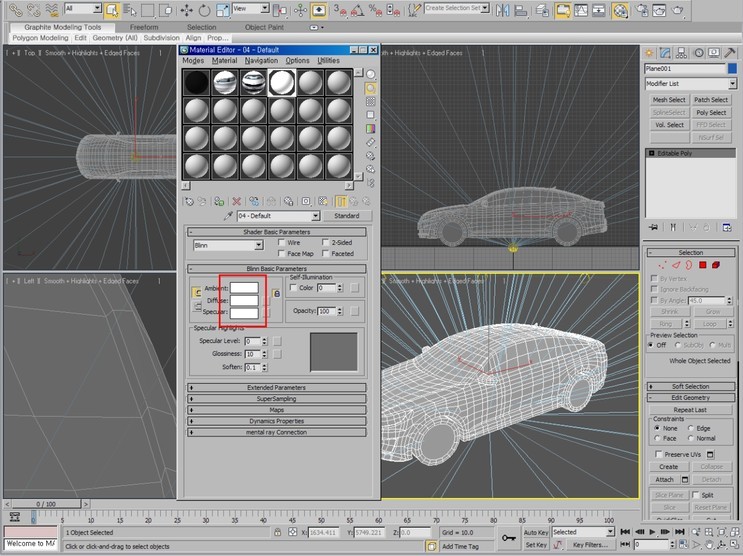Select the Move tool in main toolbar
The image size is (743, 556).
186,9
